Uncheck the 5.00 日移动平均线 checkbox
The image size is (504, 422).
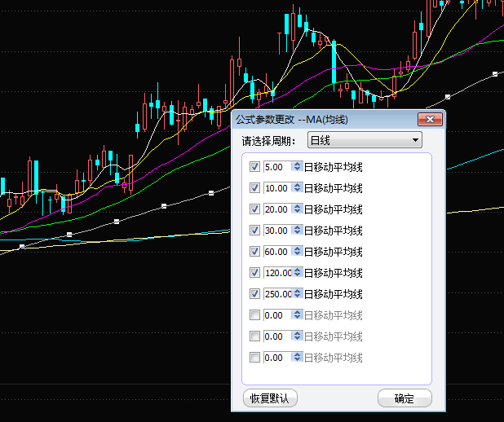255,167
